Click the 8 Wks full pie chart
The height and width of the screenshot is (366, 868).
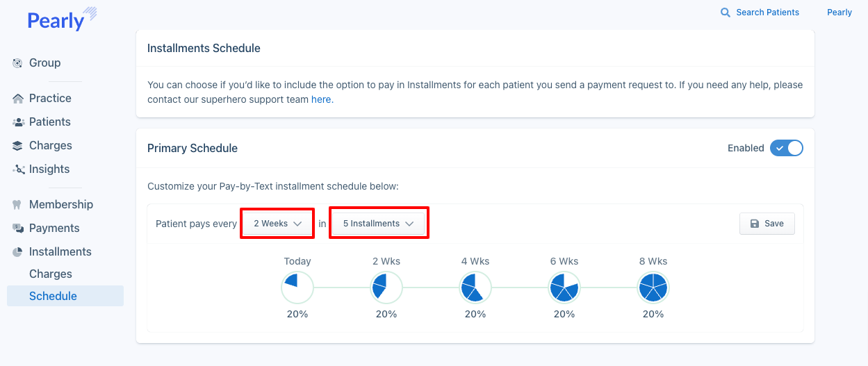click(x=653, y=287)
